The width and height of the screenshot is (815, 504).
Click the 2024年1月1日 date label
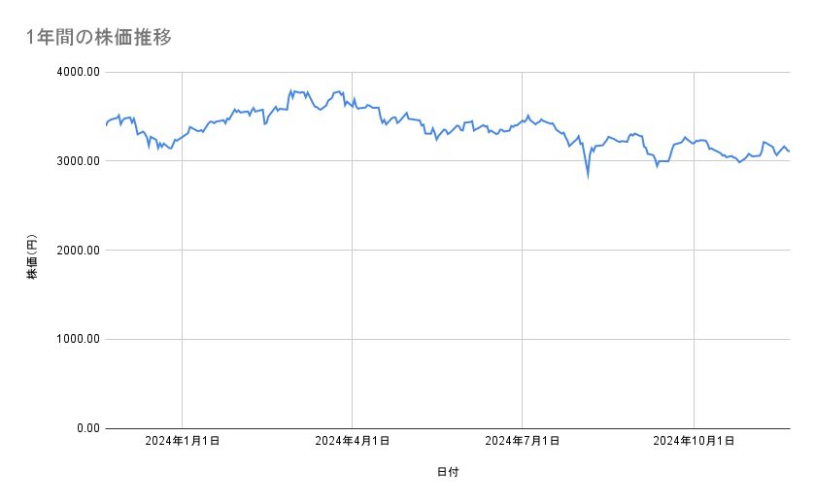point(183,442)
